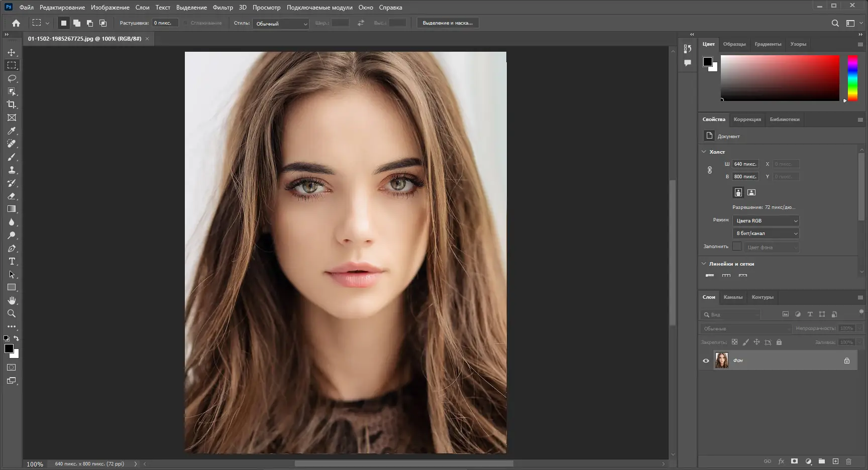
Task: Select the Zoom tool
Action: click(x=12, y=313)
